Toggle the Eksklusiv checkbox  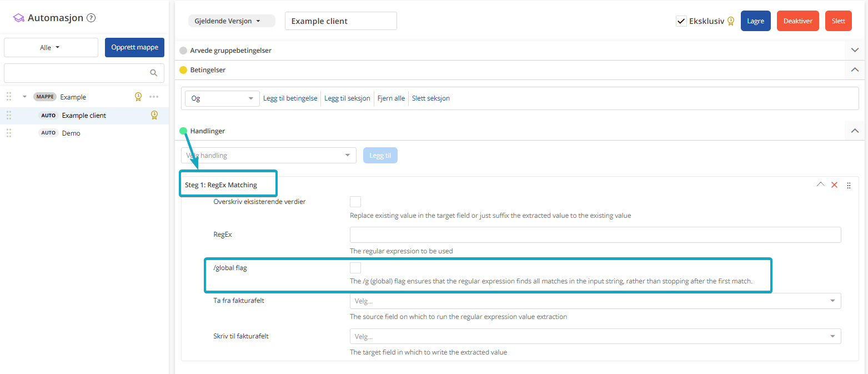(681, 21)
